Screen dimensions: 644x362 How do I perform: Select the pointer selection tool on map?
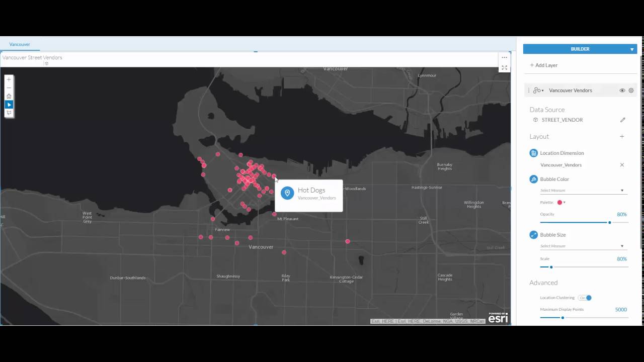click(9, 105)
